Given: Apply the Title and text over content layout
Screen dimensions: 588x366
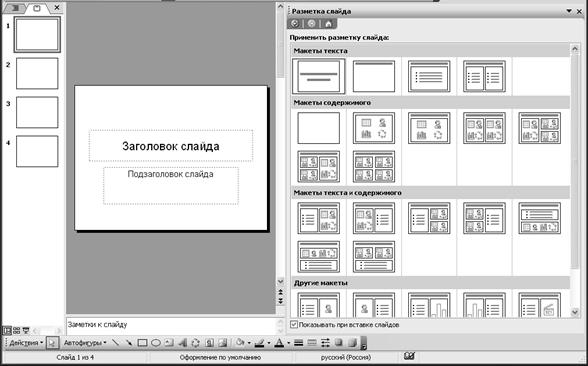Looking at the screenshot, I should (x=540, y=218).
